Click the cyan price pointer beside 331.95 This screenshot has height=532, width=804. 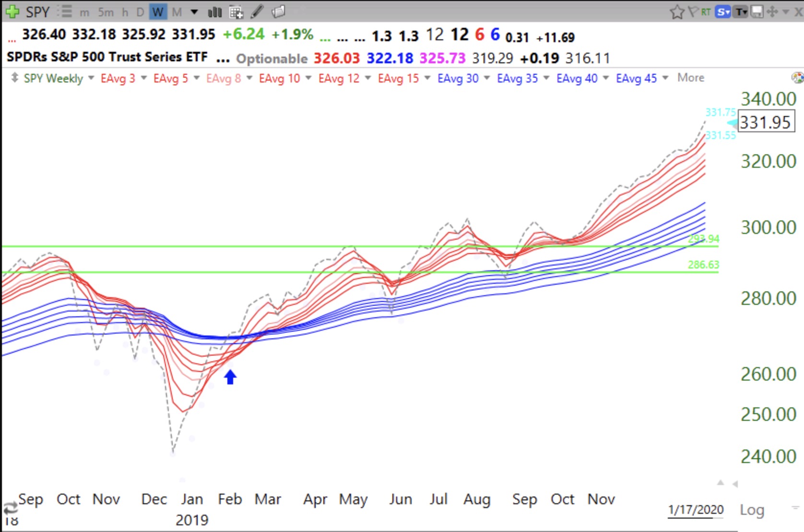point(733,123)
